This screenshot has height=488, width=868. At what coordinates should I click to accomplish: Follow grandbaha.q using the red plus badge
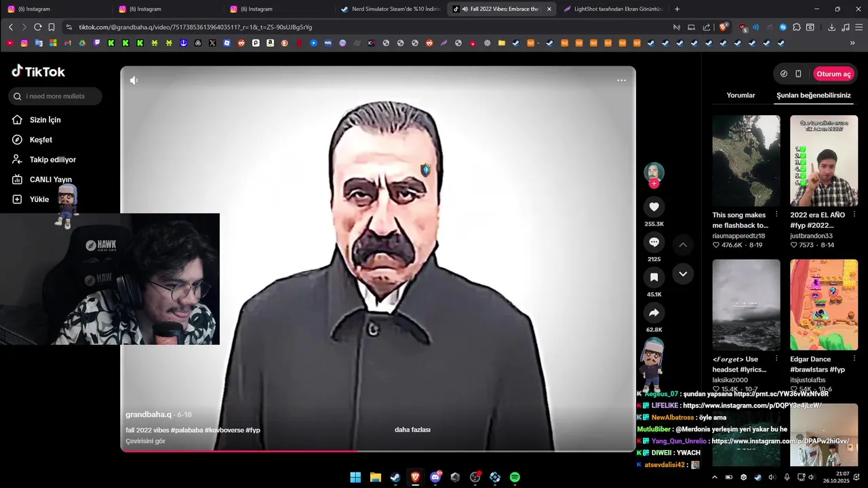(654, 184)
